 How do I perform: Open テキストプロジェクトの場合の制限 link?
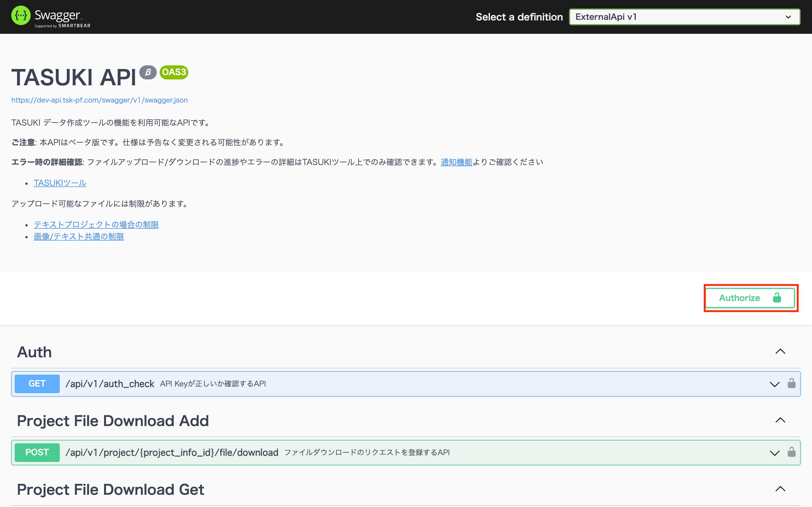(96, 225)
